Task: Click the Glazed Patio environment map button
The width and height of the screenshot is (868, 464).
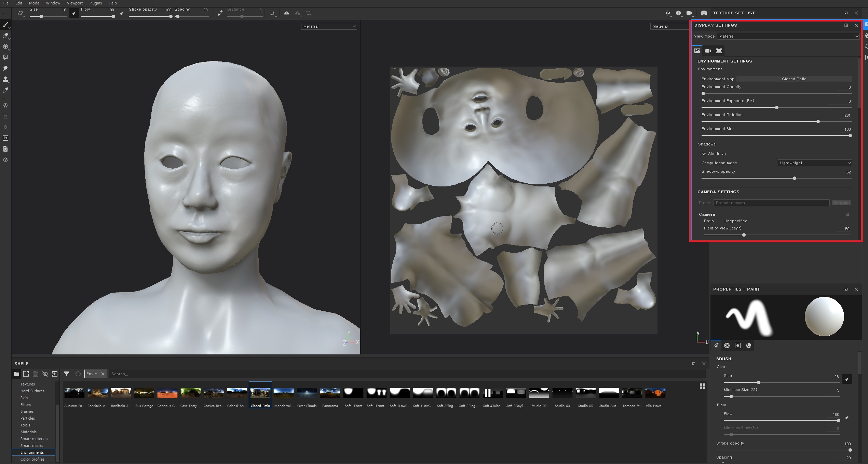Action: coord(794,79)
